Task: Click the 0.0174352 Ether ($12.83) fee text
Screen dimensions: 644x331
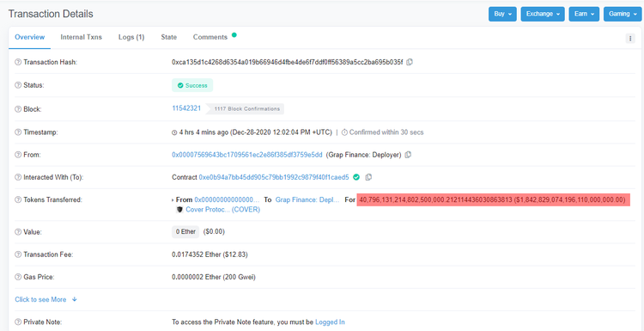Action: click(210, 254)
